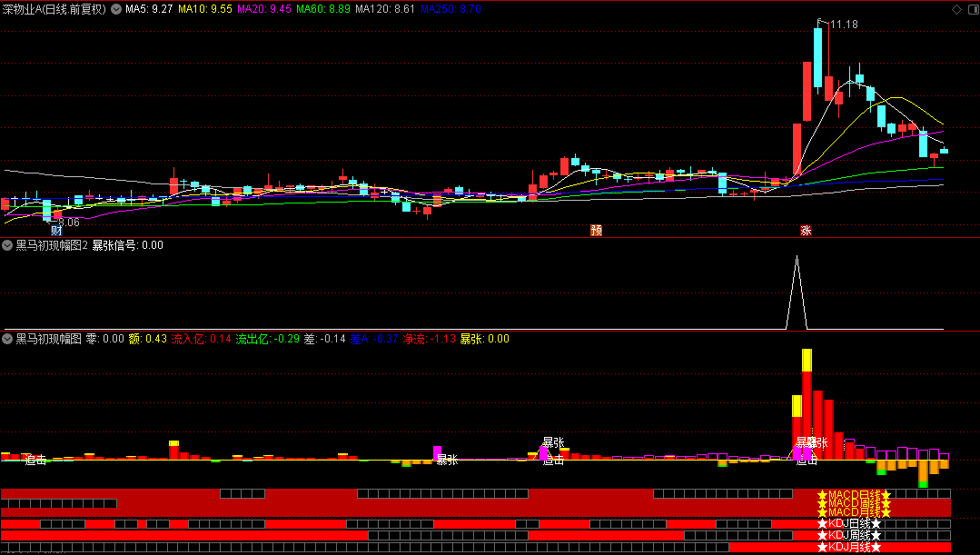Click the MA120: 8.61 label

coord(385,9)
